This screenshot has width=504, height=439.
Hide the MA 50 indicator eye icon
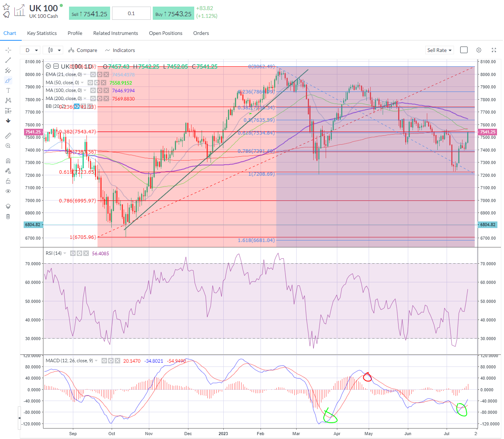(x=90, y=83)
